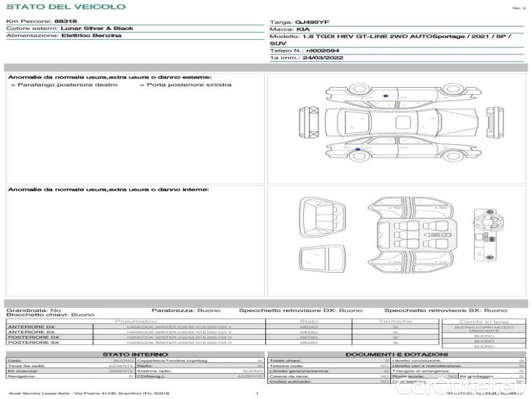Image resolution: width=532 pixels, height=399 pixels.
Task: Click the DOCUMENTI E DOTAZIONI section header
Action: (x=396, y=354)
